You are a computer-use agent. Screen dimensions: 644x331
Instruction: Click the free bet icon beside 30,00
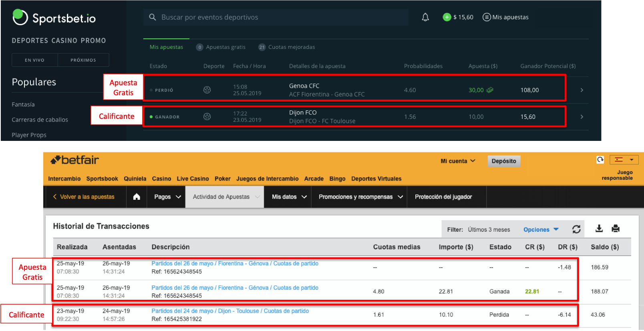490,90
